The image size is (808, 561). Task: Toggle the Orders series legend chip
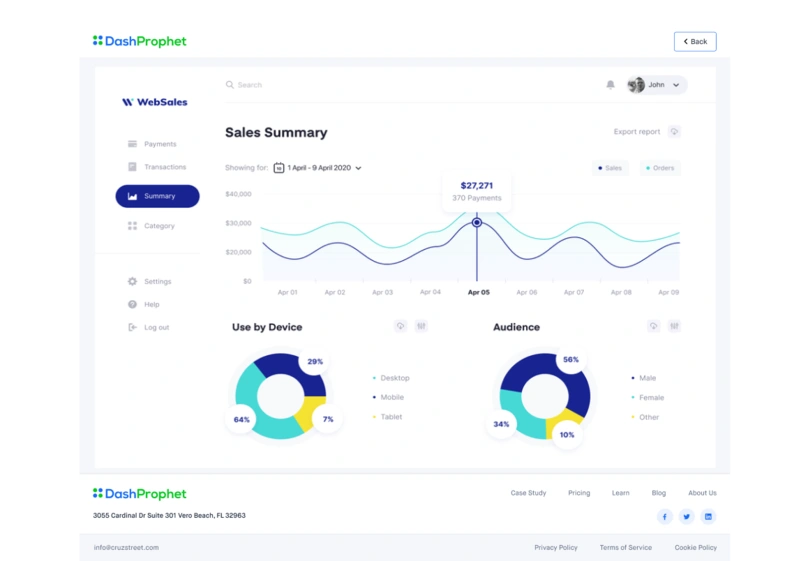click(x=660, y=168)
